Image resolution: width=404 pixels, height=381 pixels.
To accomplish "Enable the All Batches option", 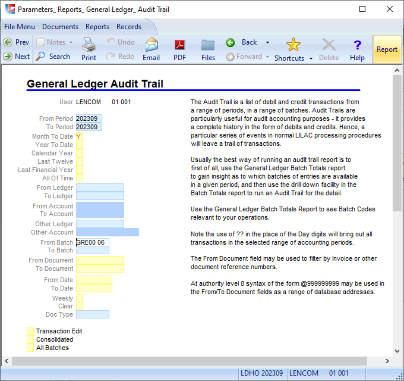I will (x=30, y=348).
